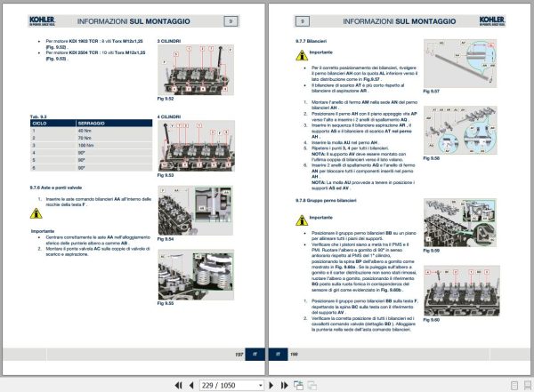Click the 'KDI 1903 TCR' bullet line
This screenshot has height=392, width=534.
pos(94,44)
